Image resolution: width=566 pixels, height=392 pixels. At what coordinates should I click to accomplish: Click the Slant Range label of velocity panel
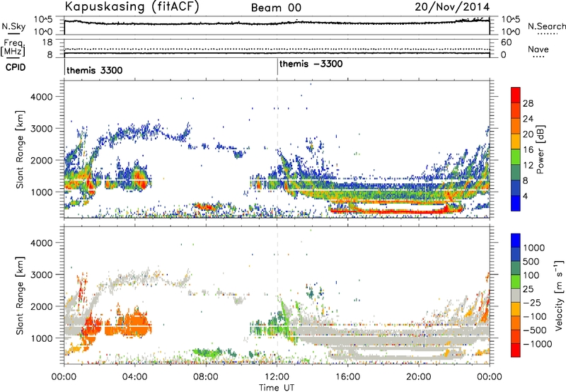coord(20,296)
